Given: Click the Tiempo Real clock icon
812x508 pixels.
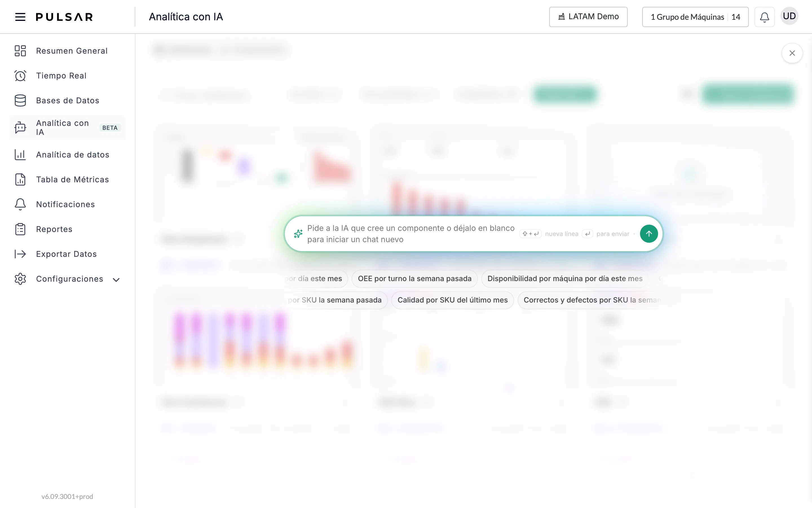Looking at the screenshot, I should point(20,76).
